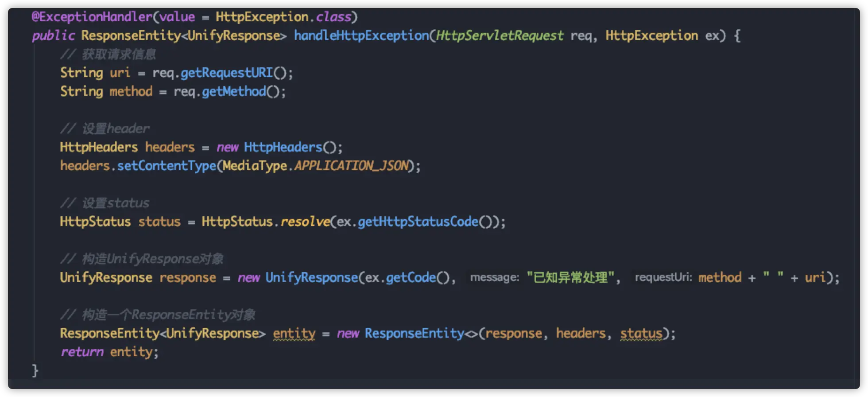This screenshot has height=397, width=868.
Task: Click the HttpServletRequest parameter type
Action: tap(500, 35)
